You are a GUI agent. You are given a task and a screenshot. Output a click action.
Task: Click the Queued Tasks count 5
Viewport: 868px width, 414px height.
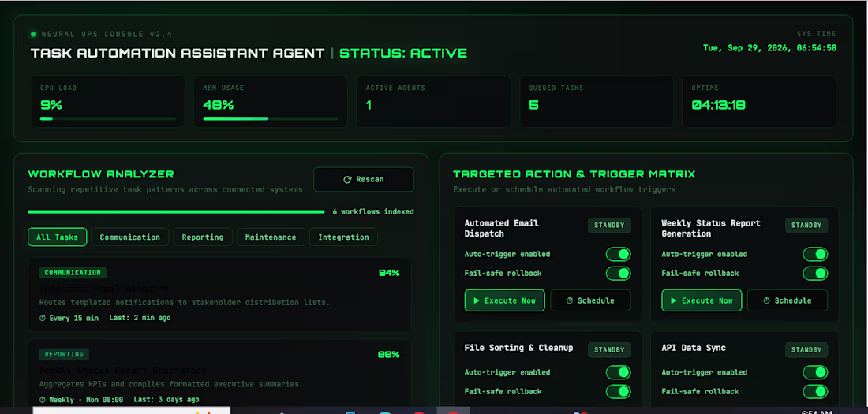click(533, 105)
